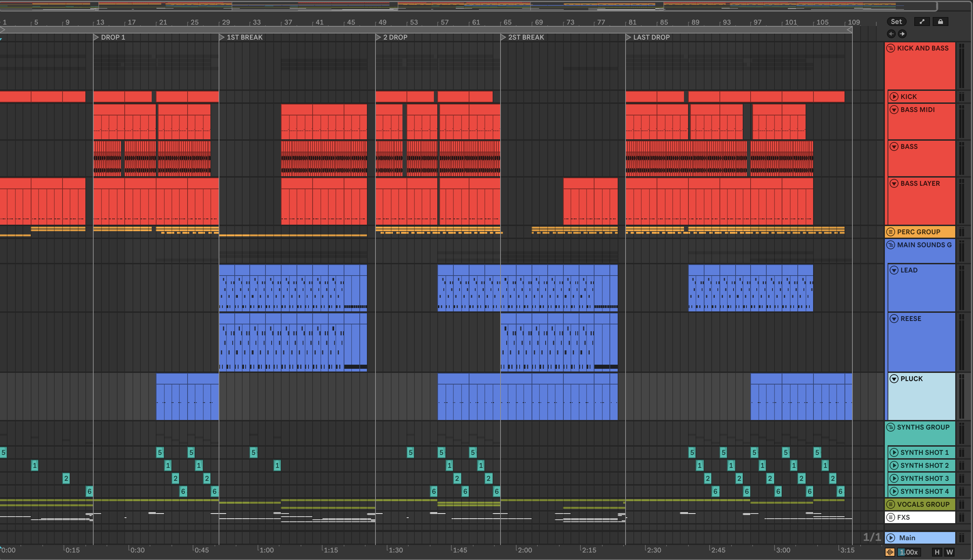
Task: Unfold the PERC GROUP
Action: [891, 232]
